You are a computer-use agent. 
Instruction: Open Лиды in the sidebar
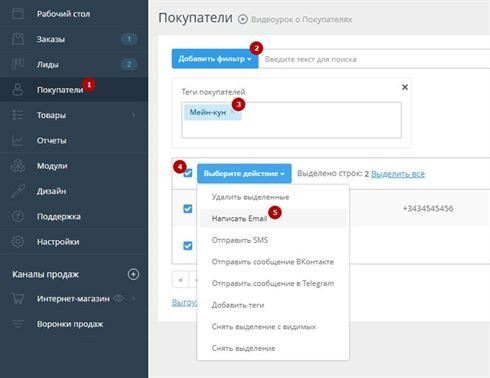point(47,64)
